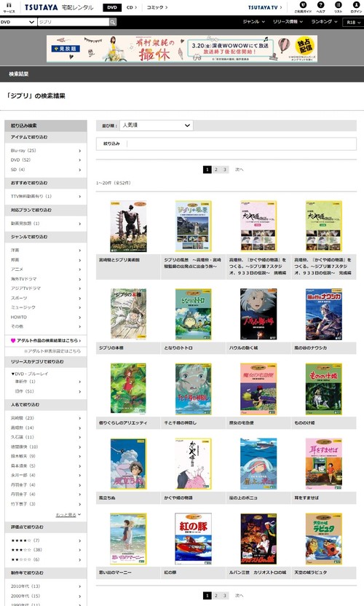Filter by person 鈴木敏夫 (9)
The image size is (364, 606).
click(x=46, y=456)
